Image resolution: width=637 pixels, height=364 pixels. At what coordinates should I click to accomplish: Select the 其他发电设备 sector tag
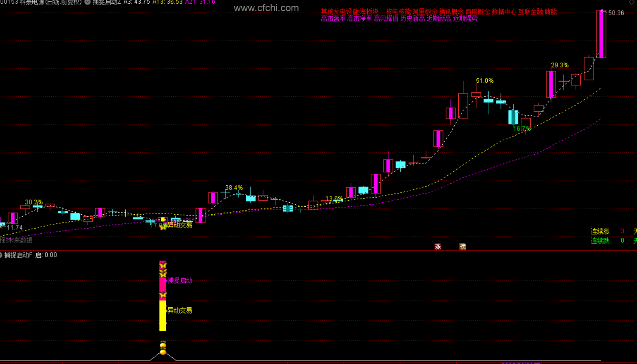coord(340,12)
